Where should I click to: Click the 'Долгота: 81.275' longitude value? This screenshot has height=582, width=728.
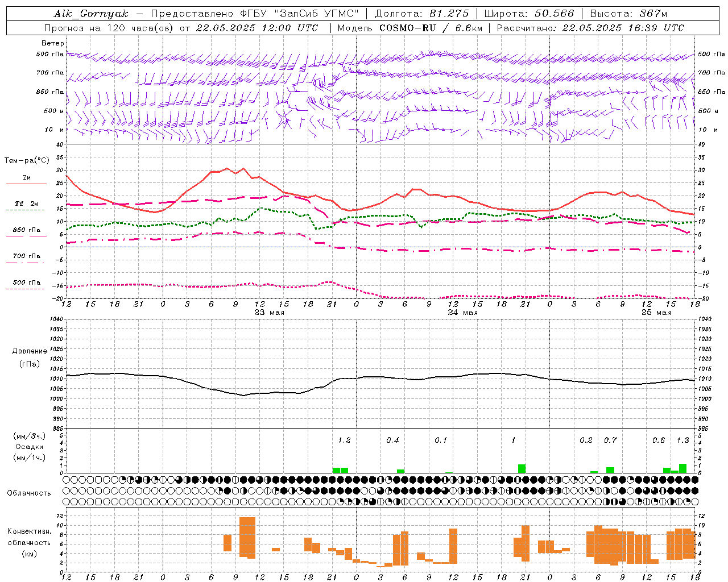click(422, 14)
